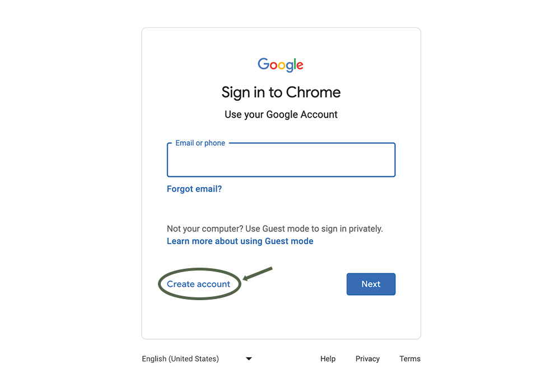The image size is (560, 392).
Task: Focus the Email or phone field
Action: (281, 160)
